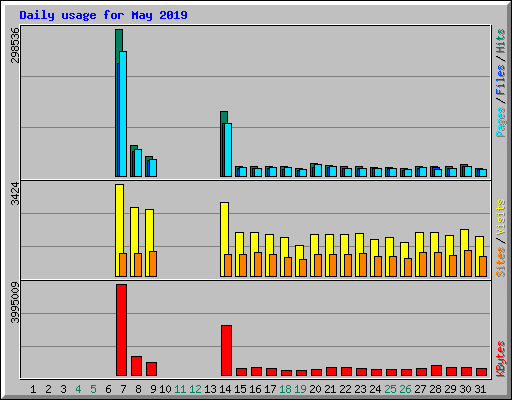512x400 pixels.
Task: Click the orange 'Sites' legend label
Action: pyautogui.click(x=500, y=262)
